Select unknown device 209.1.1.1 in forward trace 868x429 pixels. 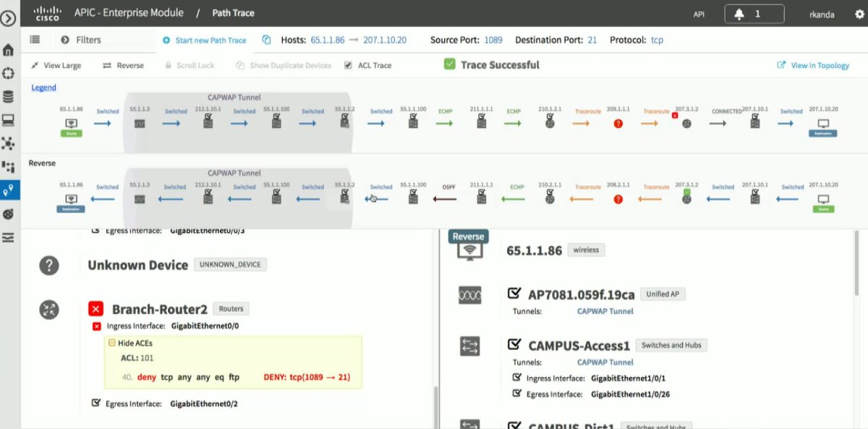[x=618, y=123]
